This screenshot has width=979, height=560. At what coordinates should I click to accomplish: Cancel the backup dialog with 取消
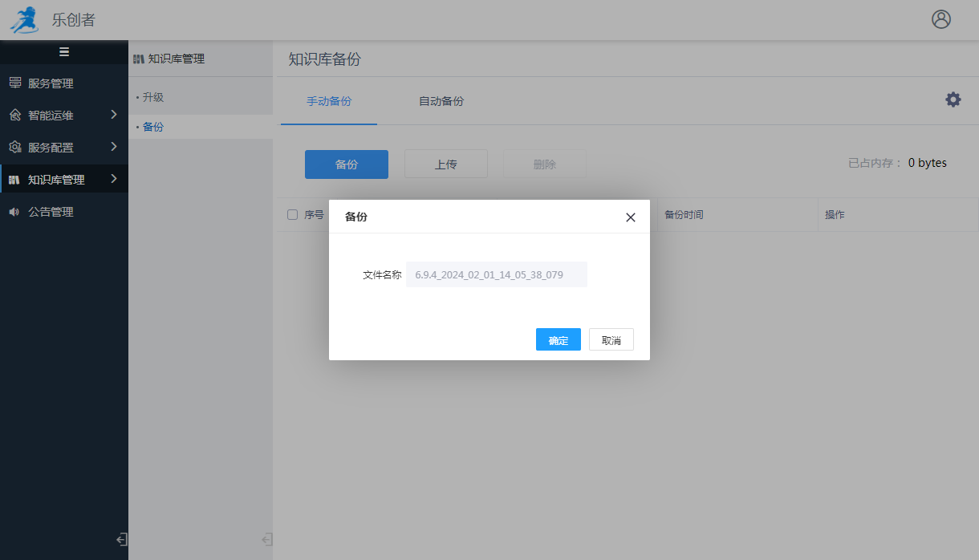click(611, 339)
